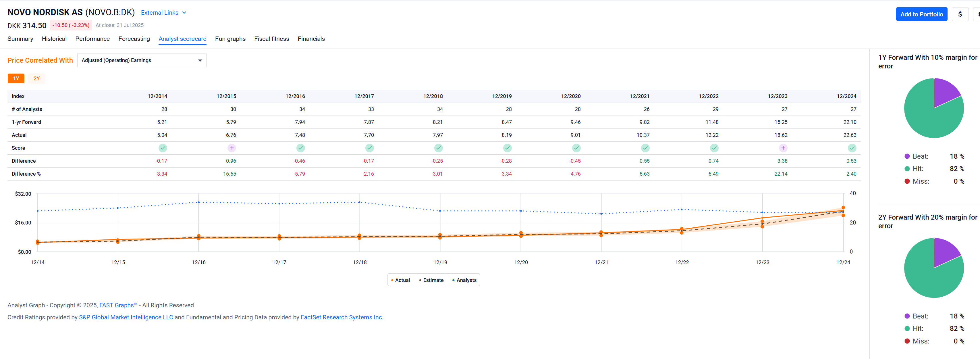Click the 'Difference %' row label
Screen dimensions: 980x359
click(26, 174)
